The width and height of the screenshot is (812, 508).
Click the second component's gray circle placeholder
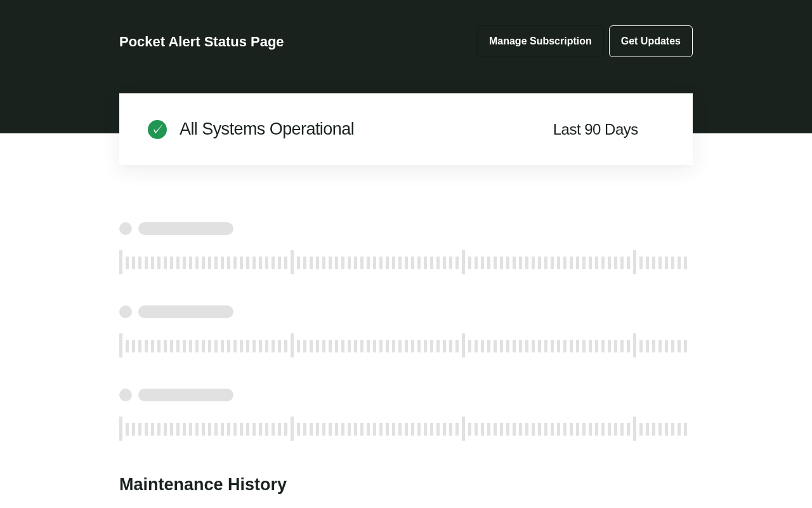[126, 312]
